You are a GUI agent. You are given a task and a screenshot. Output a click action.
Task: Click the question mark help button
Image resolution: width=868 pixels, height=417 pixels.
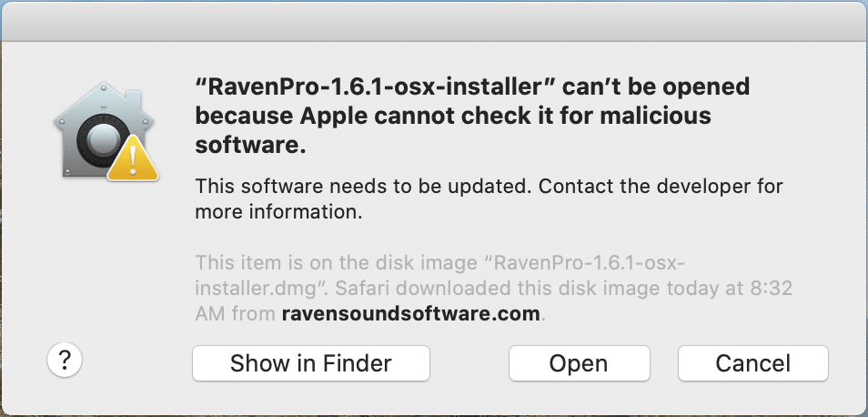tap(65, 361)
